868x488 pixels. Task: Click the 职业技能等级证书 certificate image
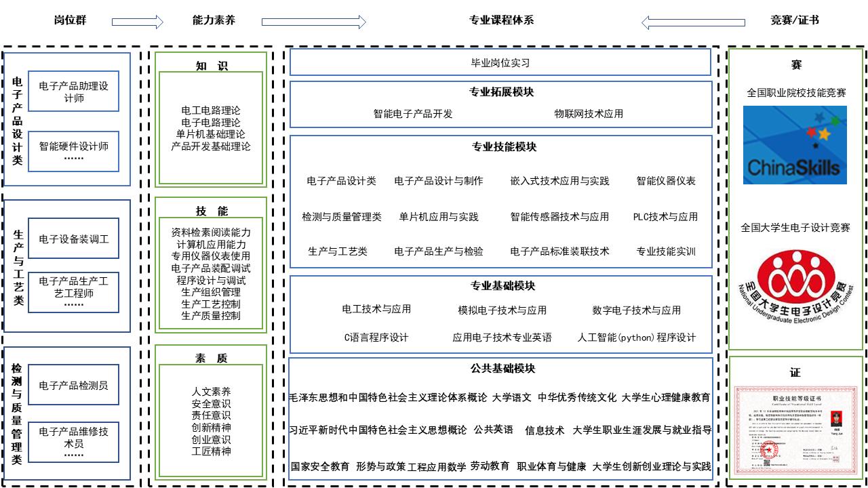point(796,430)
